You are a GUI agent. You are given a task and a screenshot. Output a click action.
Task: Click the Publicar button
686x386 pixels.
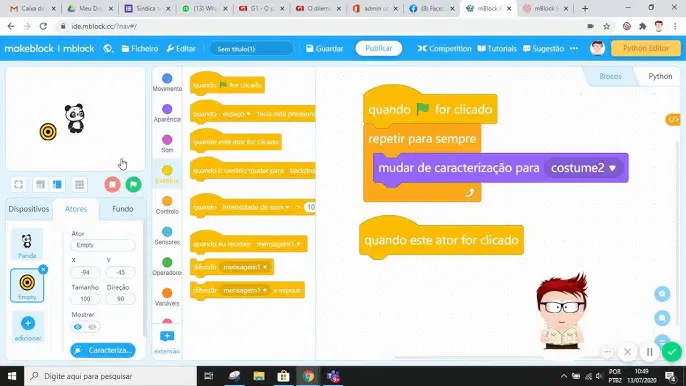378,48
